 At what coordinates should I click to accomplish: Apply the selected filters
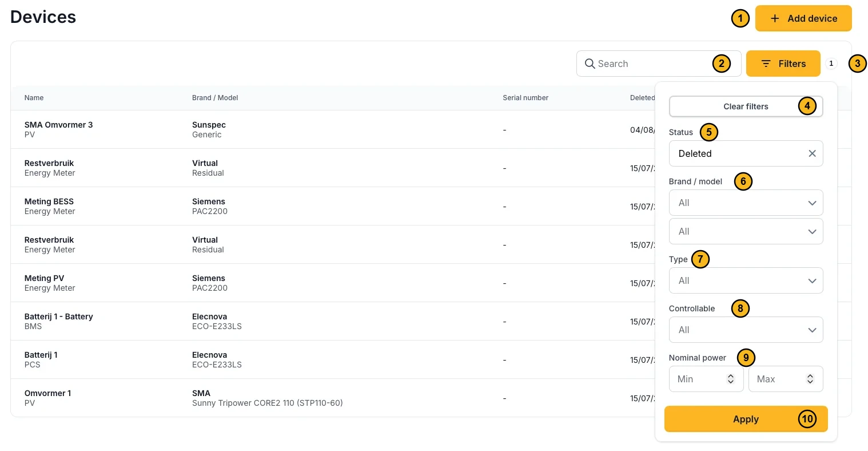tap(746, 419)
